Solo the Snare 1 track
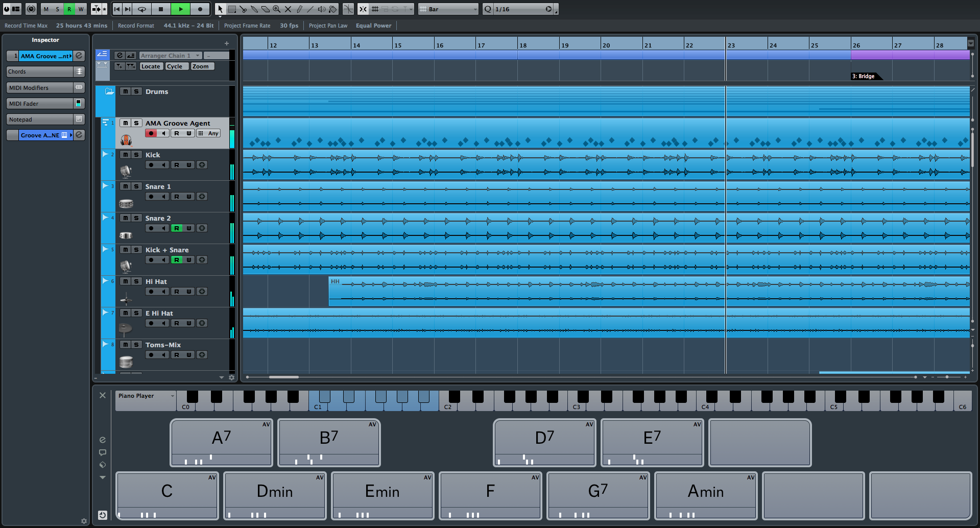The image size is (980, 528). (137, 186)
